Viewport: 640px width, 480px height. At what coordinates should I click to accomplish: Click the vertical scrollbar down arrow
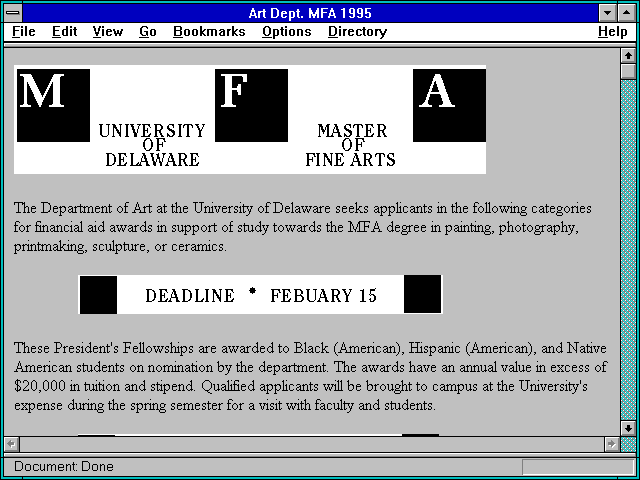(628, 428)
